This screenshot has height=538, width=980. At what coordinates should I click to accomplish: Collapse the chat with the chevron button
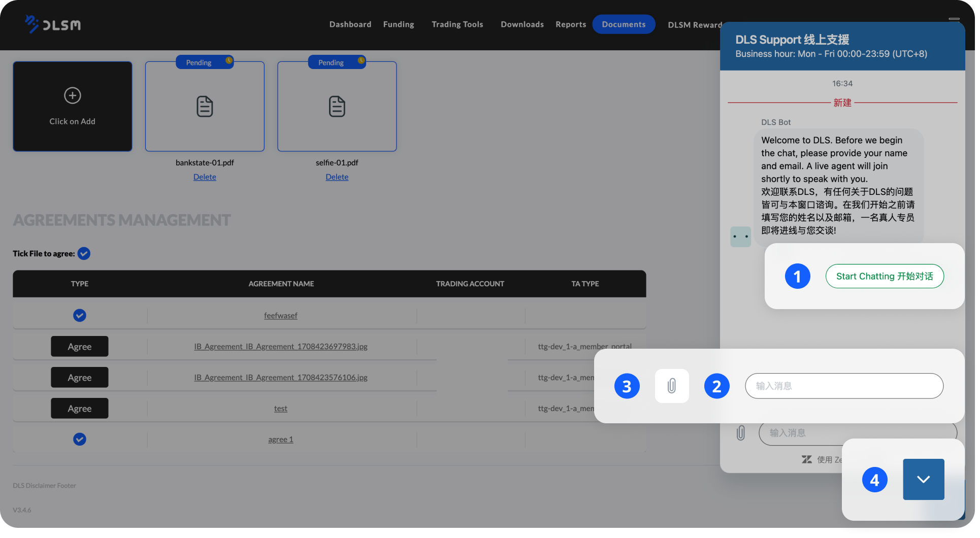coord(923,479)
